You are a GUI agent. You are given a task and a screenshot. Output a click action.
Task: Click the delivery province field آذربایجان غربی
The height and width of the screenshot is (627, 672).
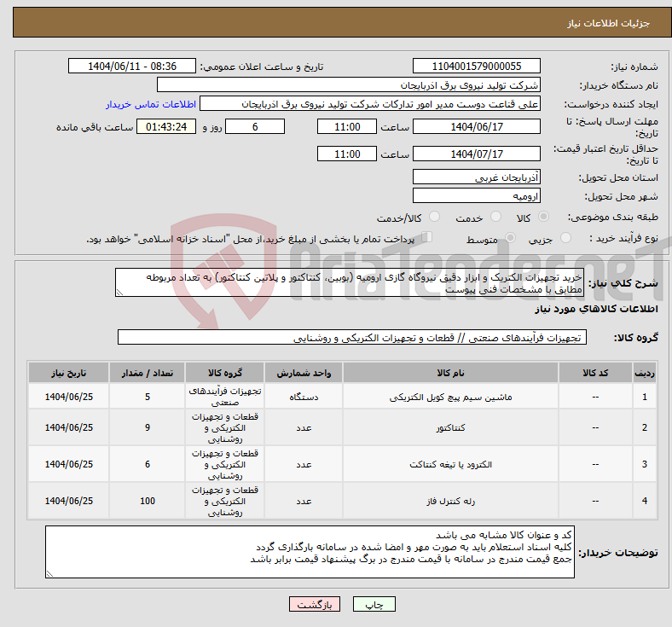(x=477, y=177)
